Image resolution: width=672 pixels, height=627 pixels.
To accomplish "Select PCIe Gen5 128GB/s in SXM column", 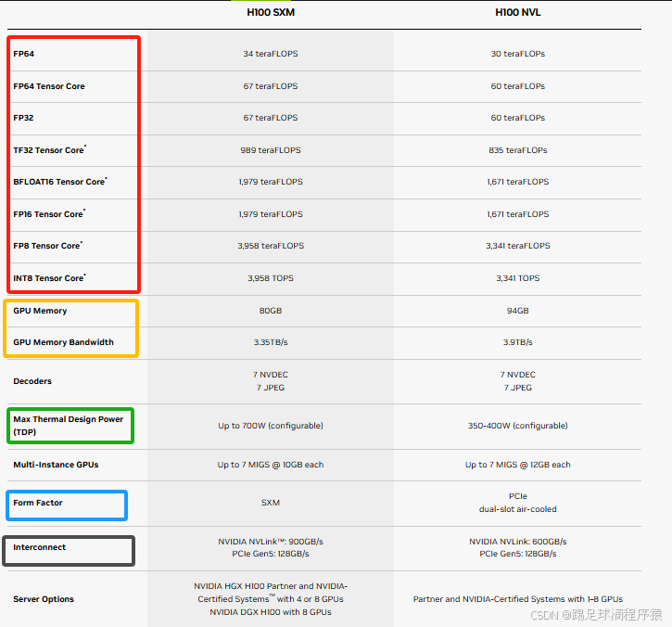I will click(271, 554).
